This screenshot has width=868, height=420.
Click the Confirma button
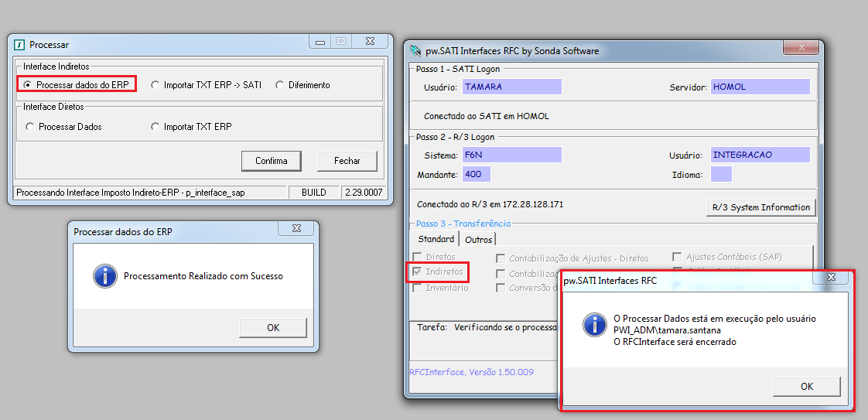click(x=272, y=161)
